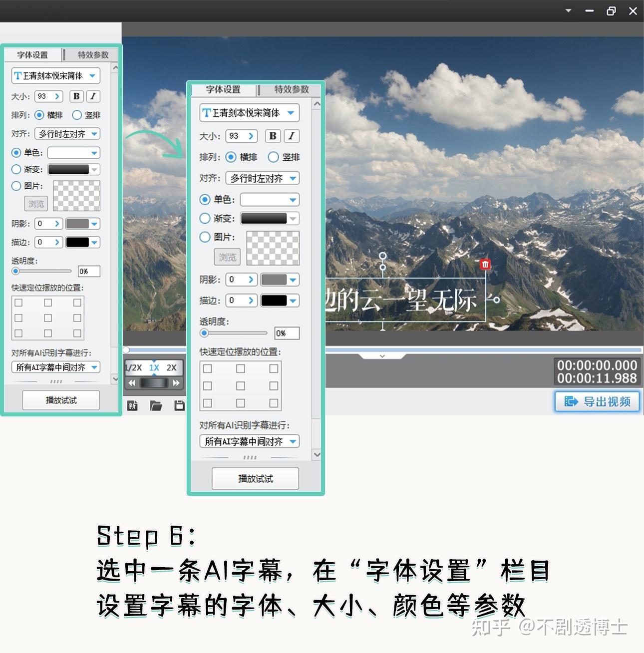The width and height of the screenshot is (644, 653).
Task: Switch to 特效参数 tab in enlarged panel
Action: click(292, 89)
